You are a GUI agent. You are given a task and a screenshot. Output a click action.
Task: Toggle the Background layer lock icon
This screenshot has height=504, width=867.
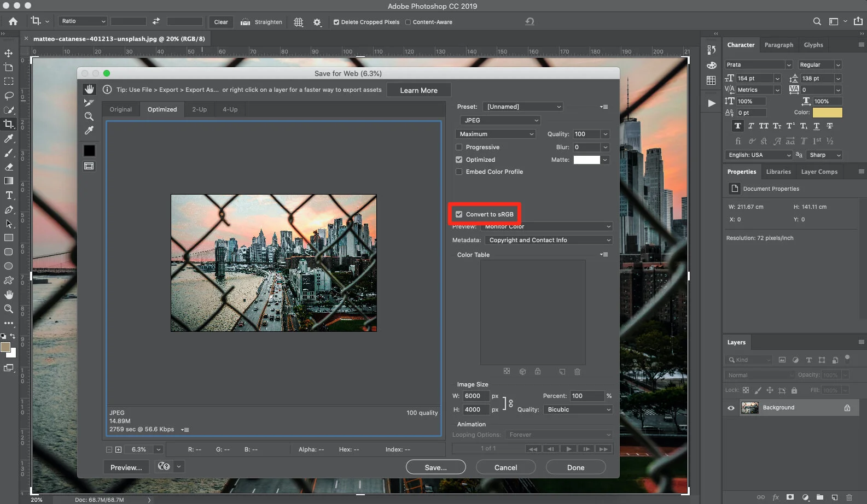(x=847, y=408)
